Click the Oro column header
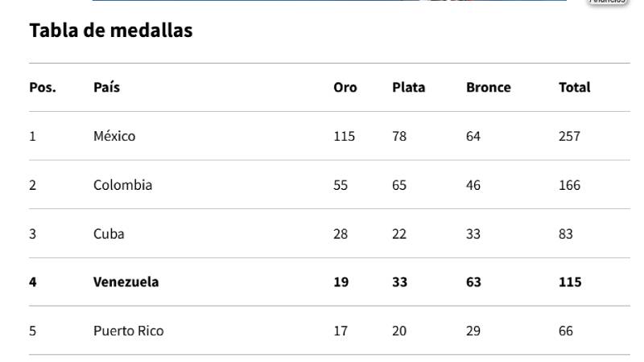 [345, 88]
